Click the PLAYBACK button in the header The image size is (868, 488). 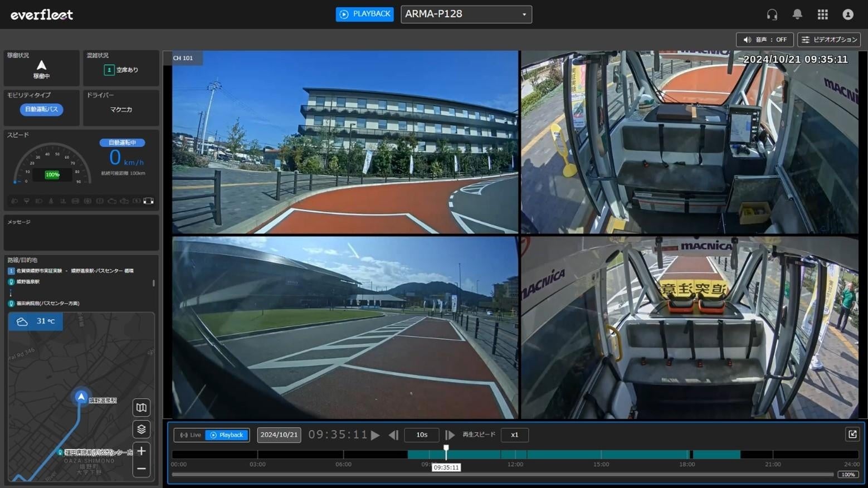tap(365, 14)
